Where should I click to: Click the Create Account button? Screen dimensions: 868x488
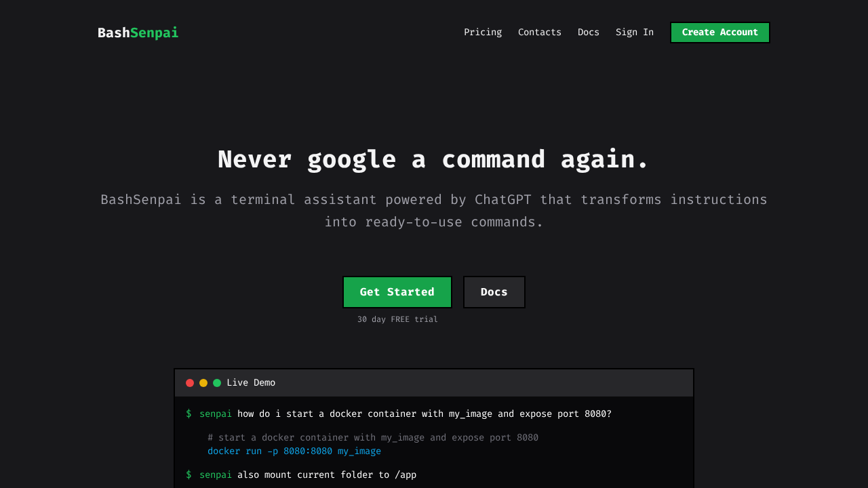[720, 33]
